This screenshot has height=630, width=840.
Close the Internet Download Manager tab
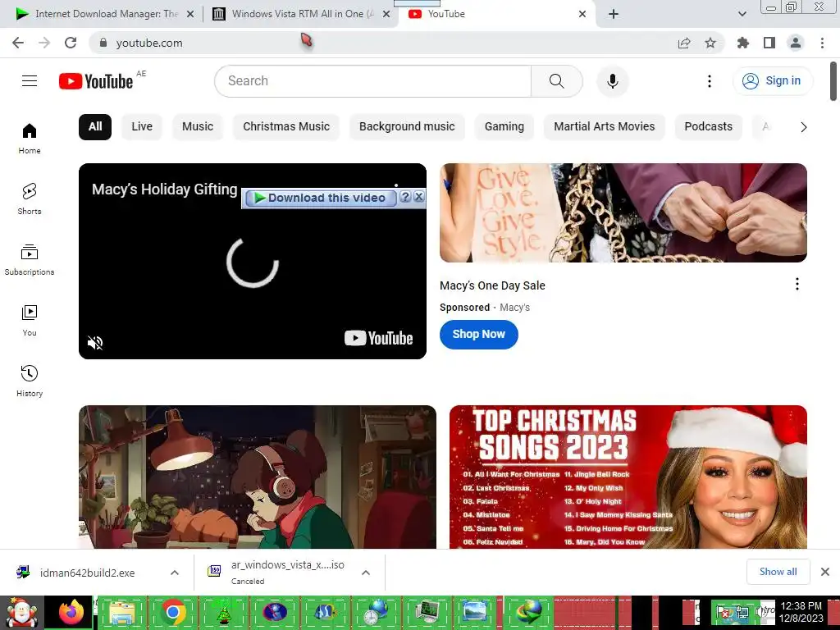point(190,14)
